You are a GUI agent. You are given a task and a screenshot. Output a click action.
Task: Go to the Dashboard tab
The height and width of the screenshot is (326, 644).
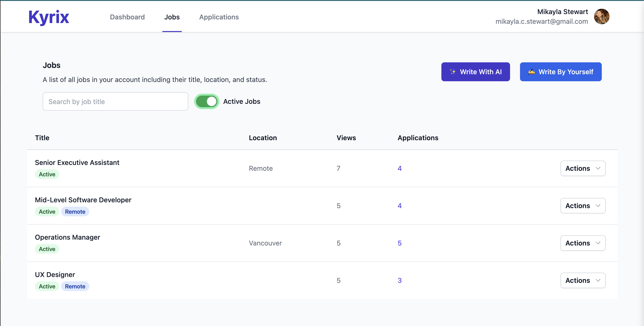tap(127, 17)
